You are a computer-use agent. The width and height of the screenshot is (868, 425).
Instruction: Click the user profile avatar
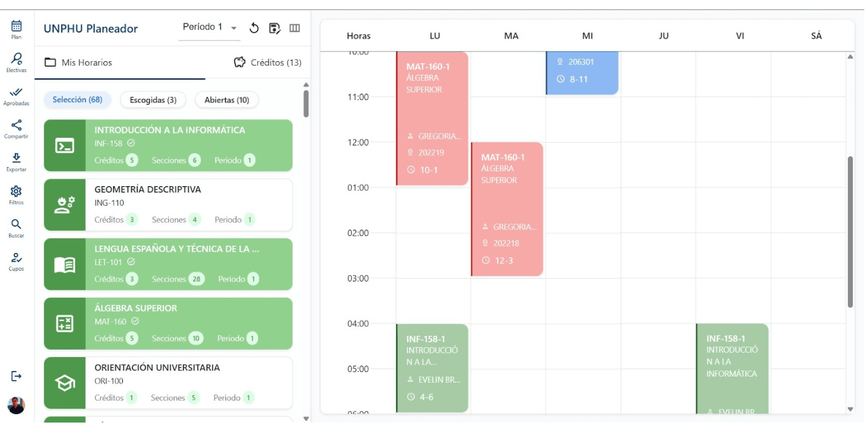point(17,405)
